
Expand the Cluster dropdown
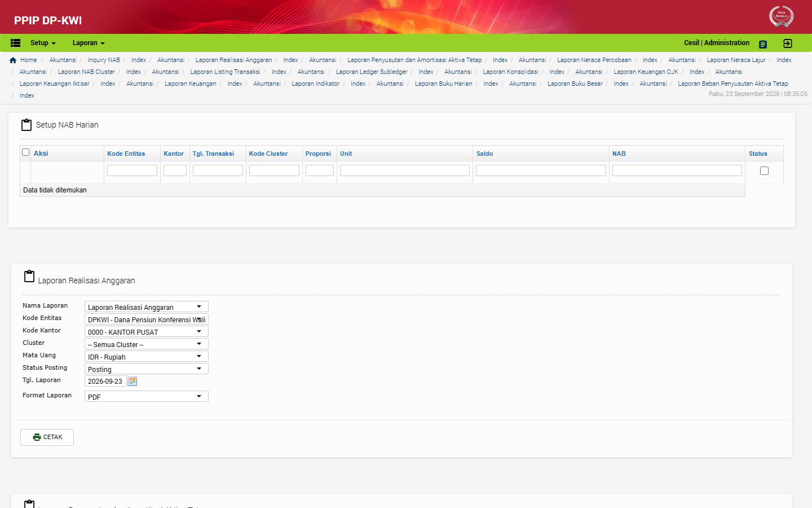tap(147, 344)
